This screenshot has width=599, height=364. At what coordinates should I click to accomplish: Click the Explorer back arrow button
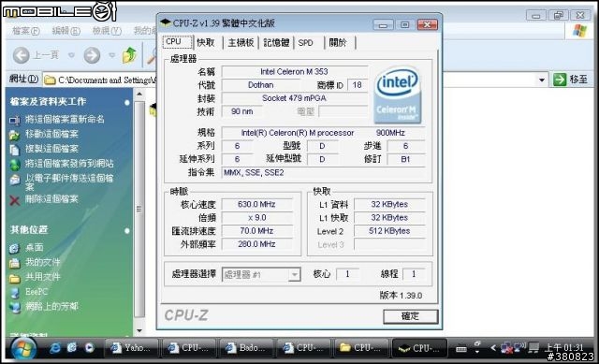pyautogui.click(x=21, y=55)
